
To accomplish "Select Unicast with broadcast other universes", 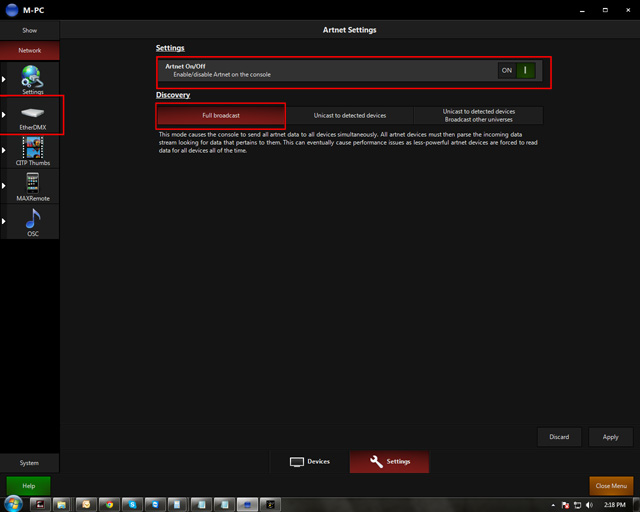I will coord(478,116).
